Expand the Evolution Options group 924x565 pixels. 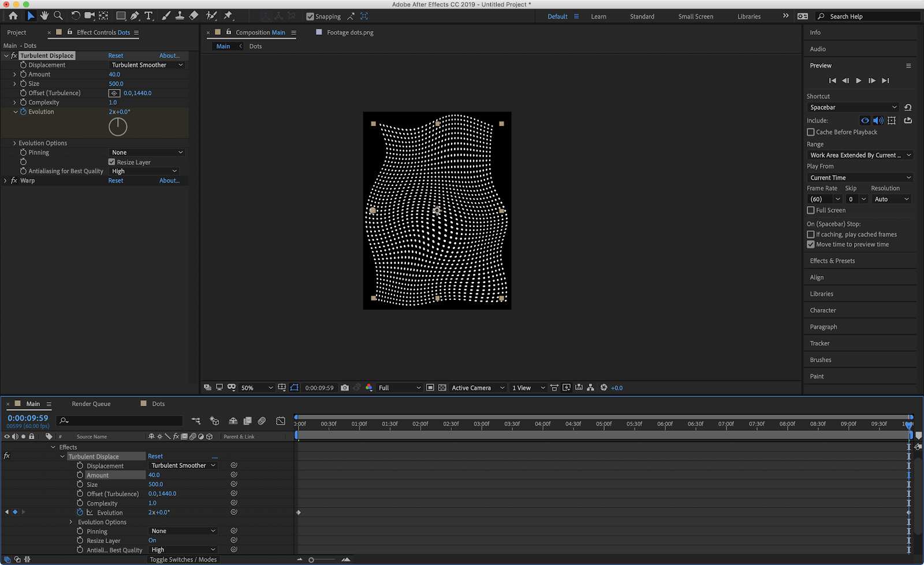(x=14, y=143)
